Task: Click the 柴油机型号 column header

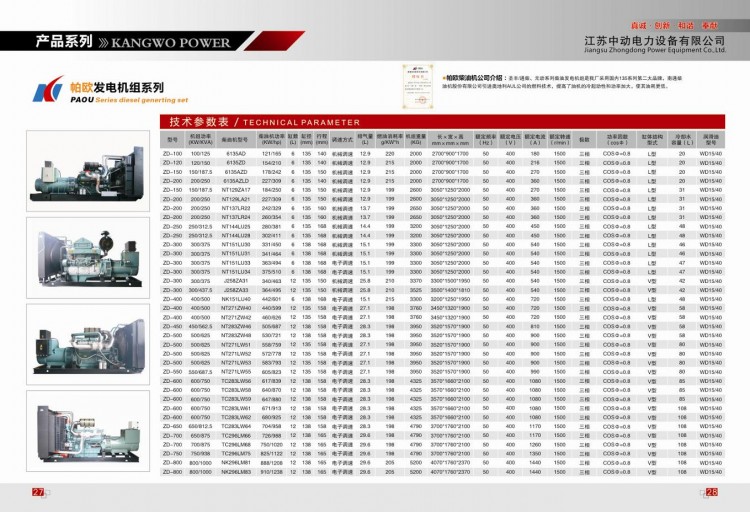Action: pyautogui.click(x=235, y=140)
